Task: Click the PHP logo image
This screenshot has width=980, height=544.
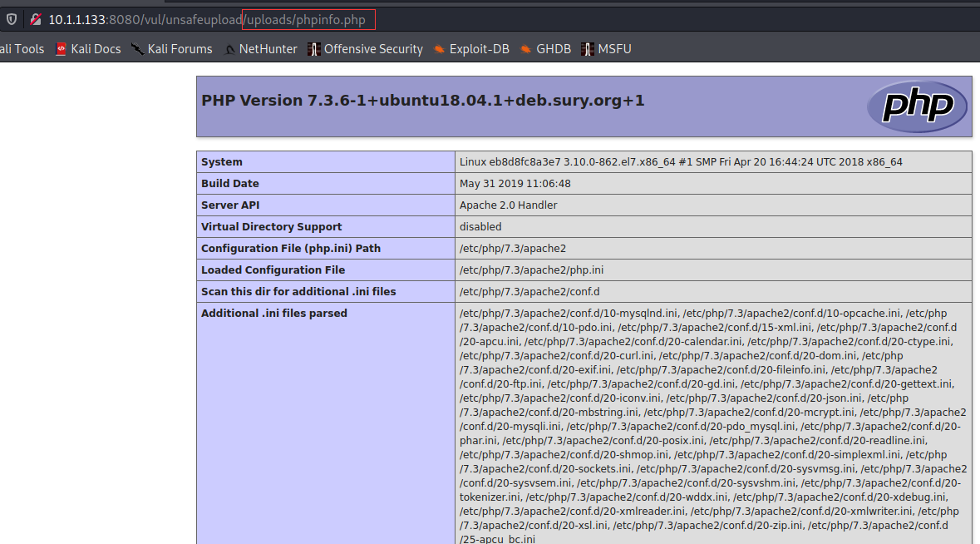Action: coord(917,106)
